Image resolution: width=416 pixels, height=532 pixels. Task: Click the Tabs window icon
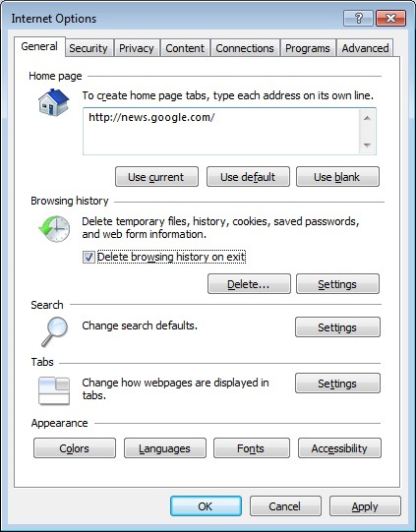54,390
